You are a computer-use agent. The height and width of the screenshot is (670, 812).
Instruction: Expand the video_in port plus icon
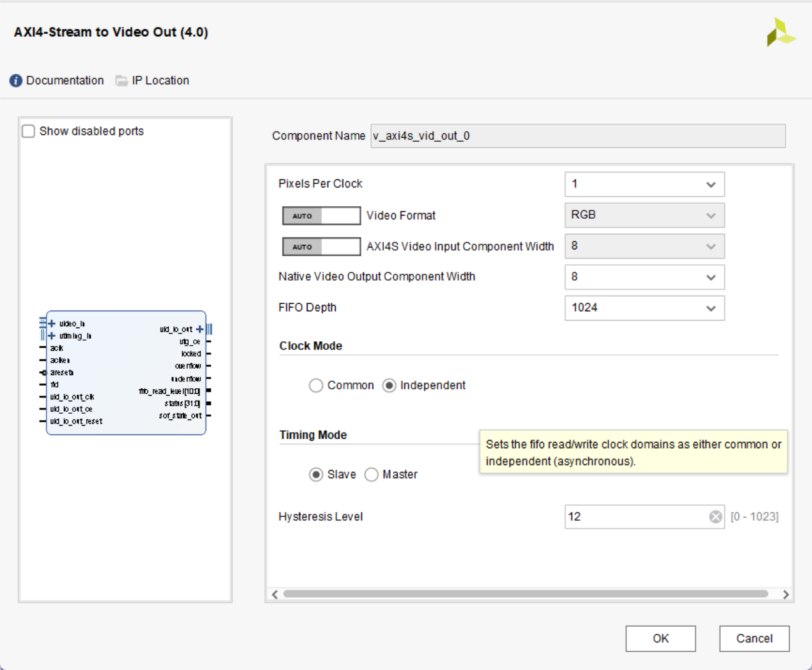coord(52,324)
